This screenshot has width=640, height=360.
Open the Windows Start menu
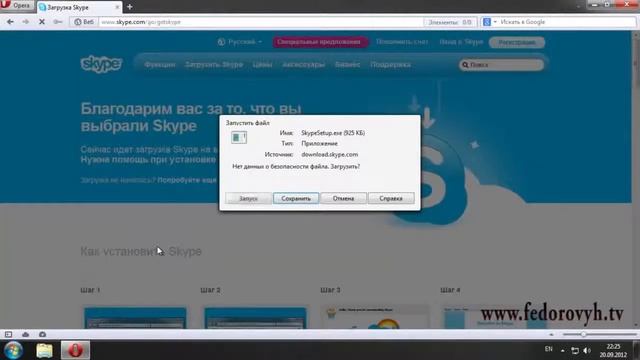(13, 350)
